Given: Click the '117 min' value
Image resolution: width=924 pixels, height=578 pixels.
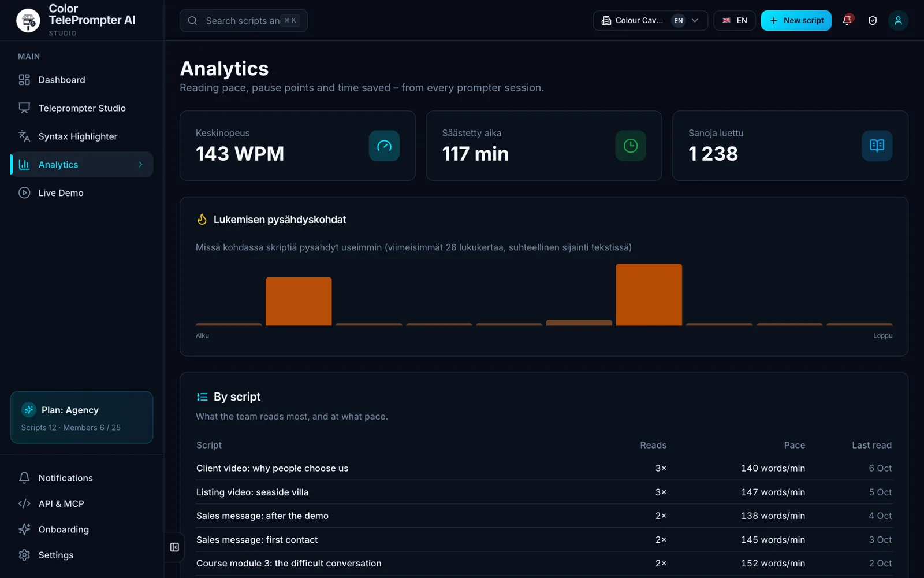Looking at the screenshot, I should coord(475,154).
